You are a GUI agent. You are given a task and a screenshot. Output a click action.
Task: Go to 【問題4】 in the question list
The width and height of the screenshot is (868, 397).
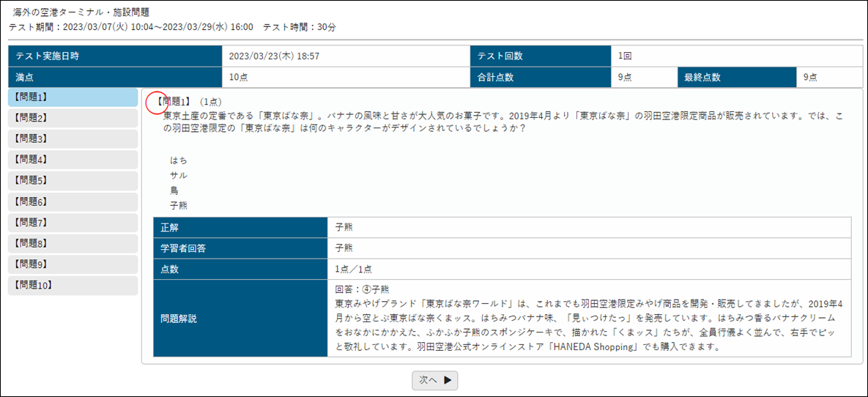[73, 160]
